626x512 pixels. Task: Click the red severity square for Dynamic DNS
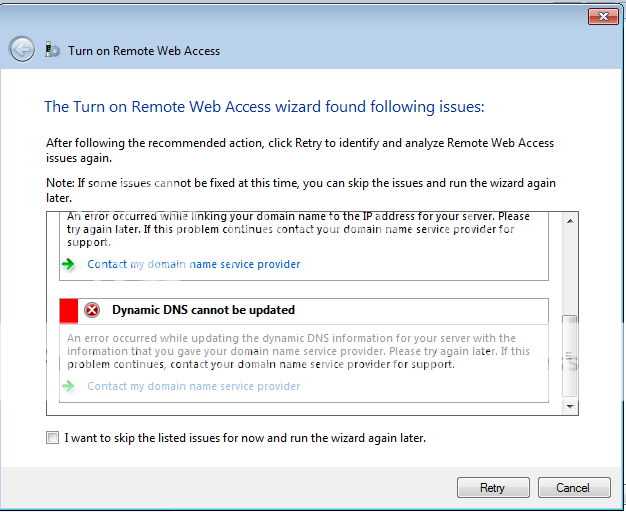69,310
